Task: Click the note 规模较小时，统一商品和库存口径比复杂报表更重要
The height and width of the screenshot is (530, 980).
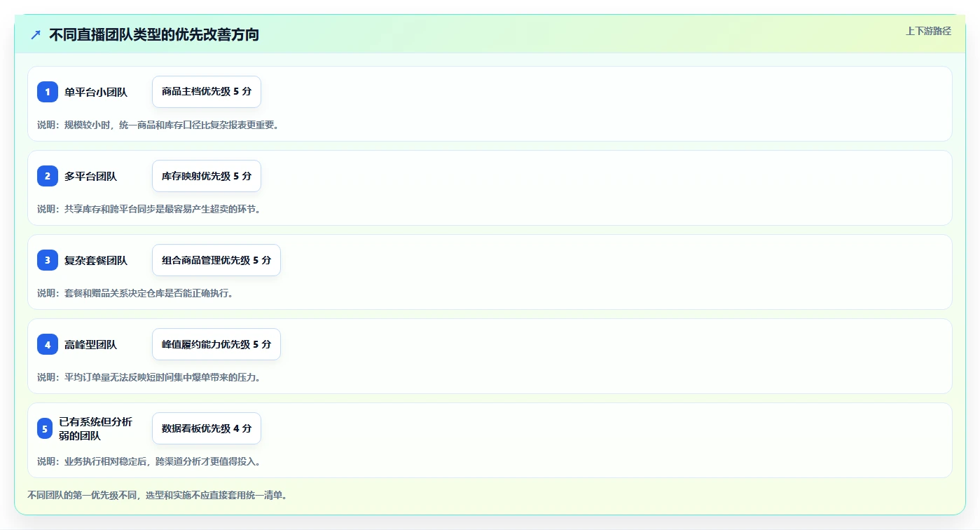Action: pos(172,125)
